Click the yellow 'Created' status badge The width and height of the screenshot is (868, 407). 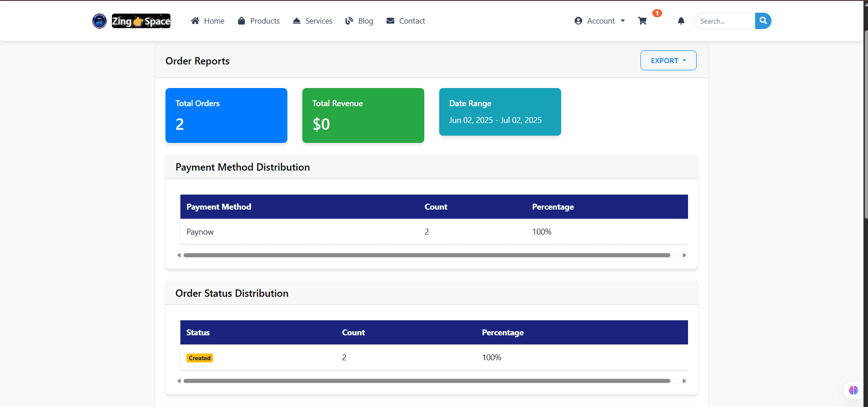(199, 358)
